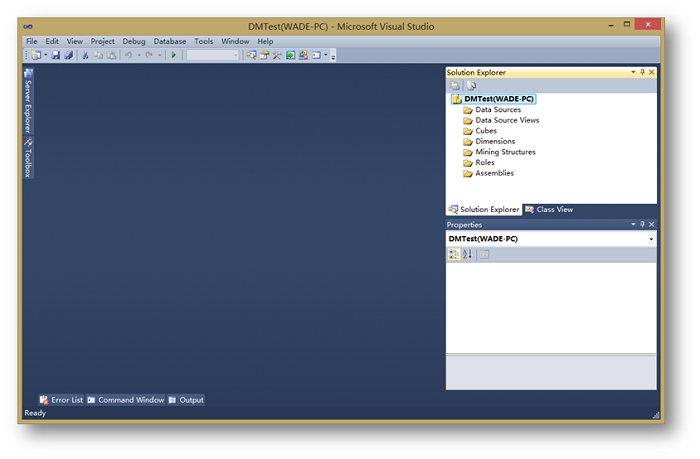
Task: Click the Ready status bar text
Action: coord(35,413)
